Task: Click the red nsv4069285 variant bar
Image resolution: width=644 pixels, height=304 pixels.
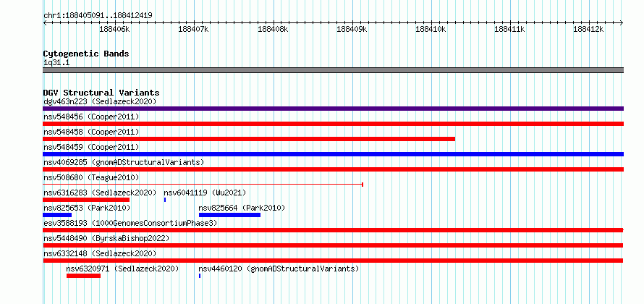Action: pyautogui.click(x=333, y=169)
